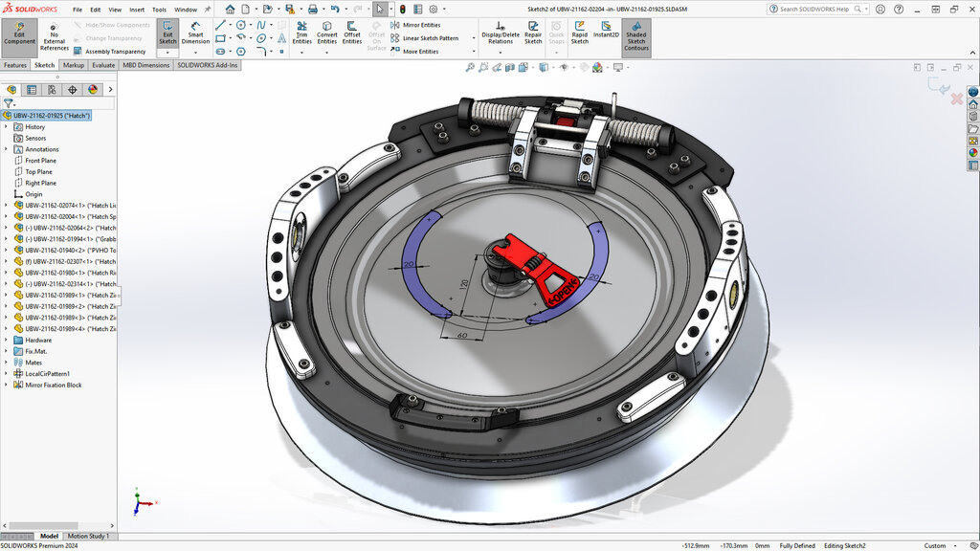Click the Undo icon
The image size is (980, 551).
(335, 10)
